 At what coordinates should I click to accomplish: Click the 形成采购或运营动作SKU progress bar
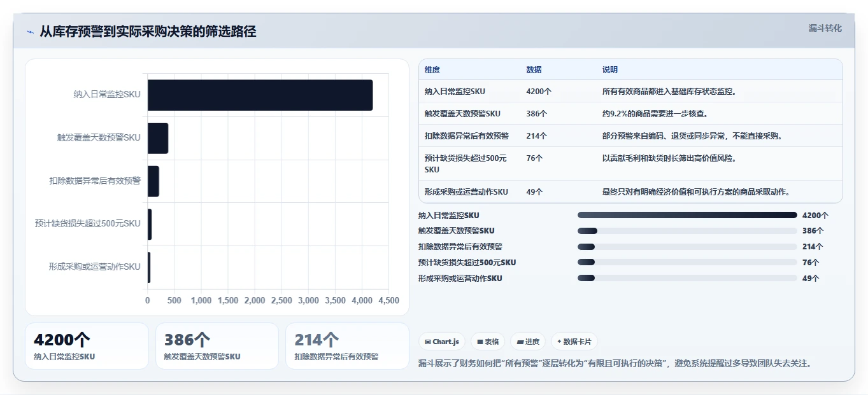tap(687, 278)
